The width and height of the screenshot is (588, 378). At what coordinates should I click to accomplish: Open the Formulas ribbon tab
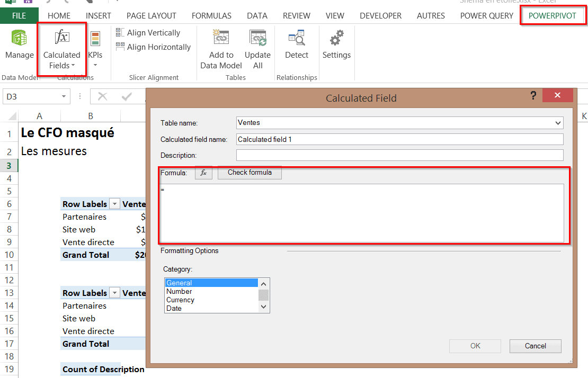[211, 16]
